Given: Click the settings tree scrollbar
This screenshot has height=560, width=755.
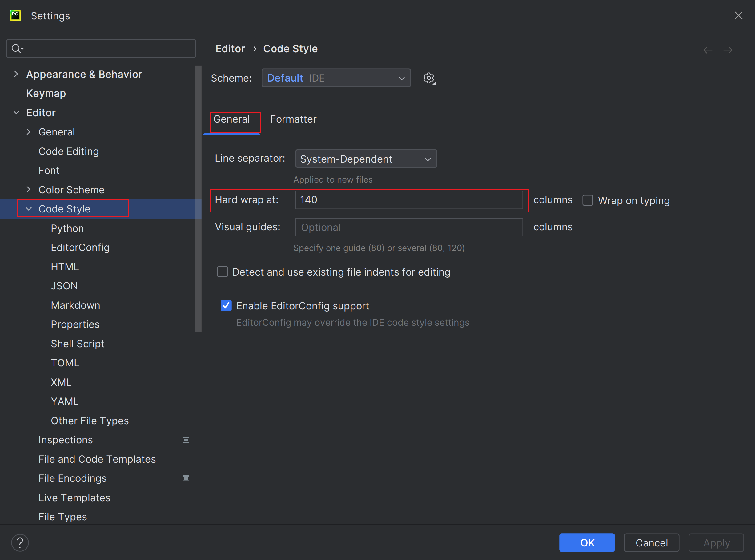Looking at the screenshot, I should [x=198, y=198].
